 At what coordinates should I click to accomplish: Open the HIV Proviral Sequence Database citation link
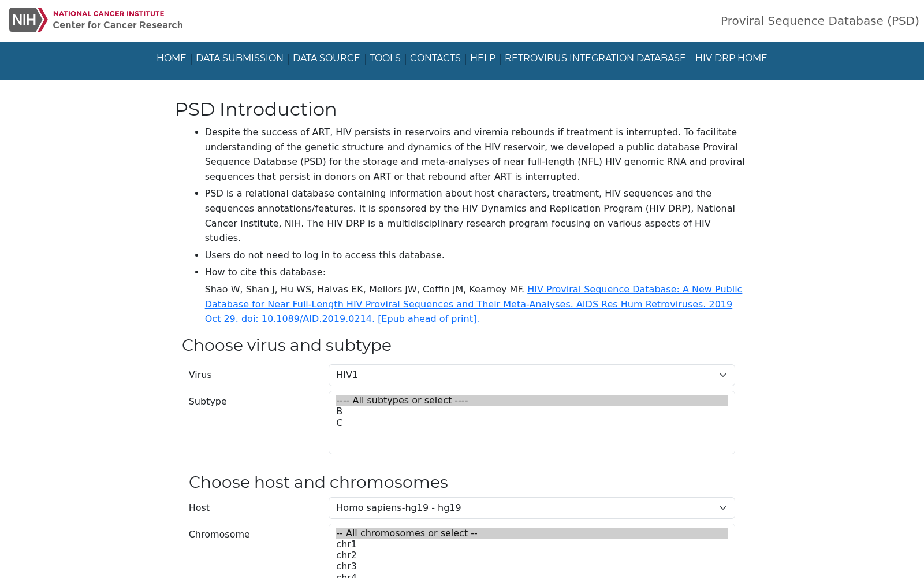474,304
